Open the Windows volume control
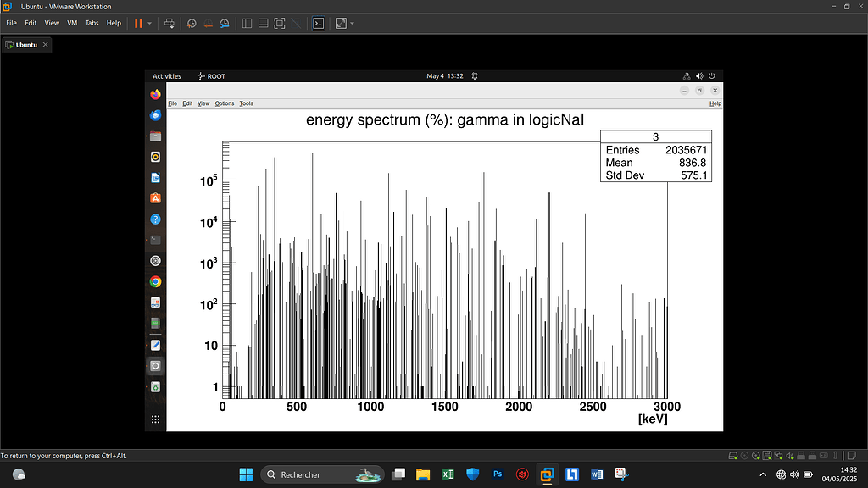This screenshot has height=488, width=868. (x=793, y=474)
